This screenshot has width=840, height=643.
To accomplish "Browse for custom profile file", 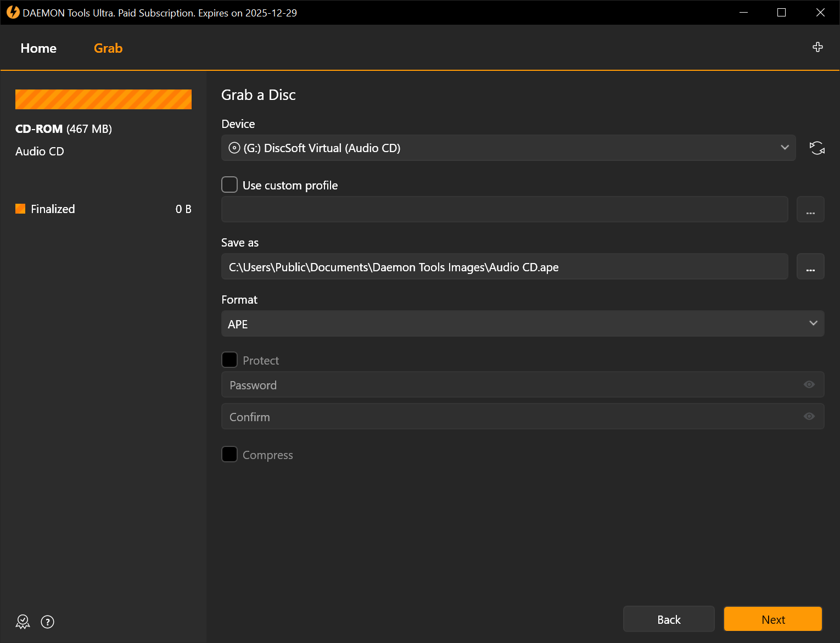I will tap(810, 209).
